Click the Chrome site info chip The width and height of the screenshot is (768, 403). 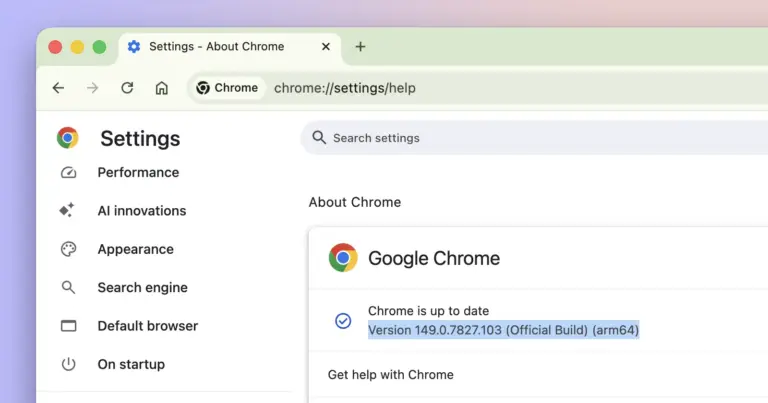tap(227, 88)
